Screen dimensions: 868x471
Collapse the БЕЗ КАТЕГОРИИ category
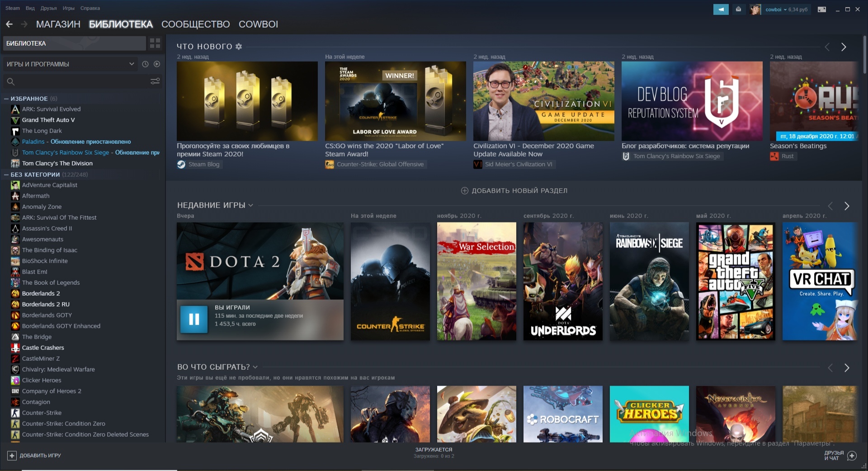(x=6, y=174)
